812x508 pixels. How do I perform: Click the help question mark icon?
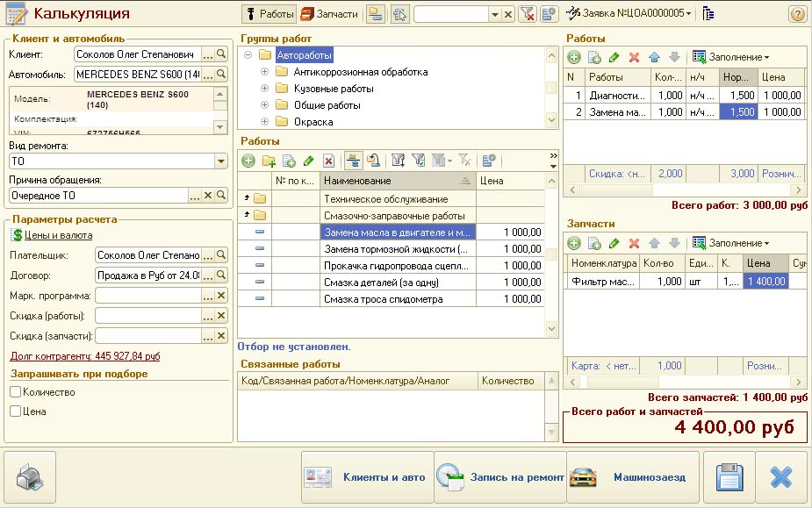pyautogui.click(x=797, y=14)
